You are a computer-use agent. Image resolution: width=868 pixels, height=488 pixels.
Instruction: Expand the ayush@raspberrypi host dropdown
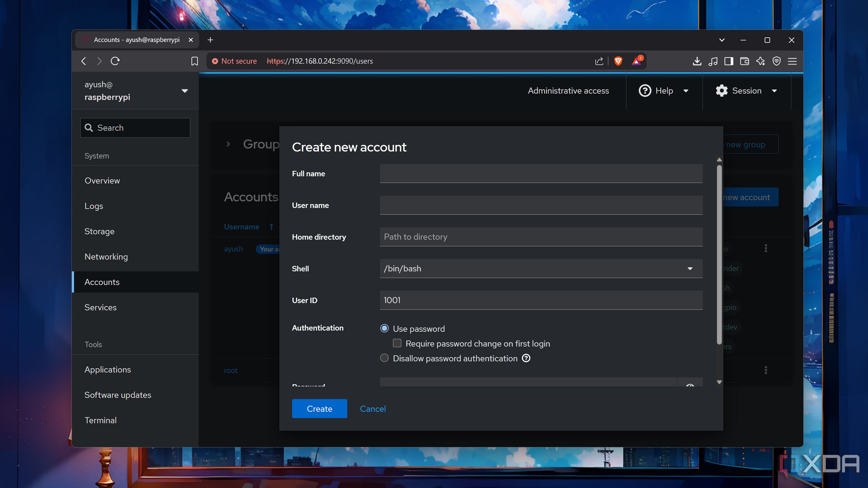tap(185, 91)
